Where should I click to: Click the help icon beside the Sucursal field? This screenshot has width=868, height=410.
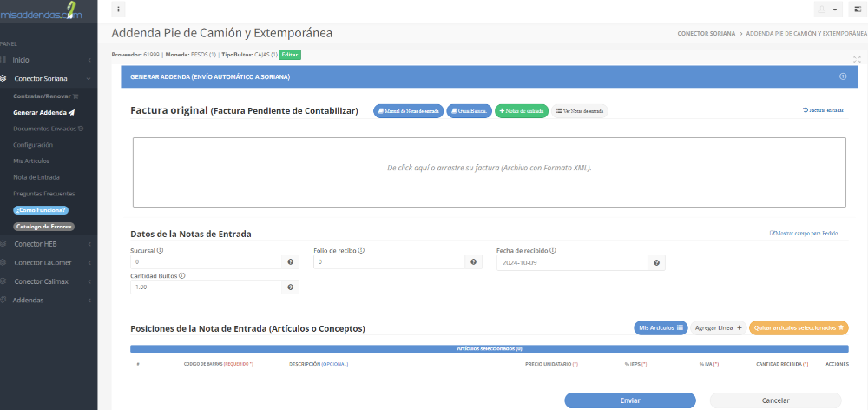coord(290,262)
